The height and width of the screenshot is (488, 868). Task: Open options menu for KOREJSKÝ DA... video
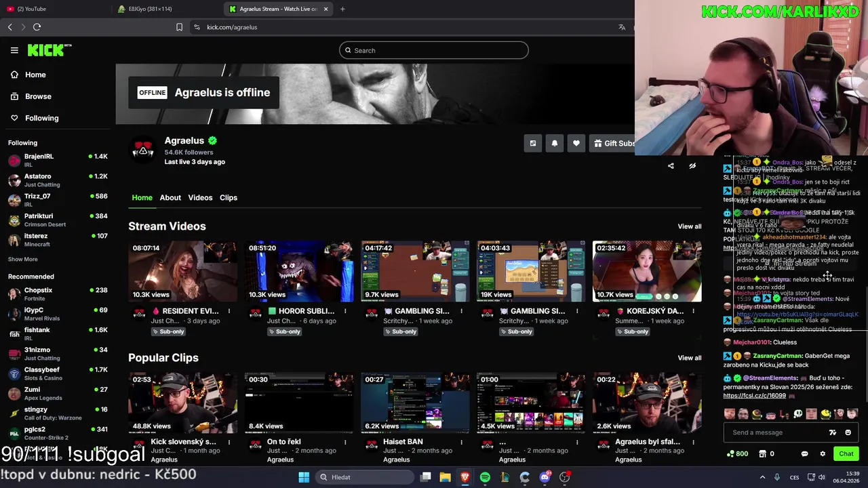coord(693,311)
